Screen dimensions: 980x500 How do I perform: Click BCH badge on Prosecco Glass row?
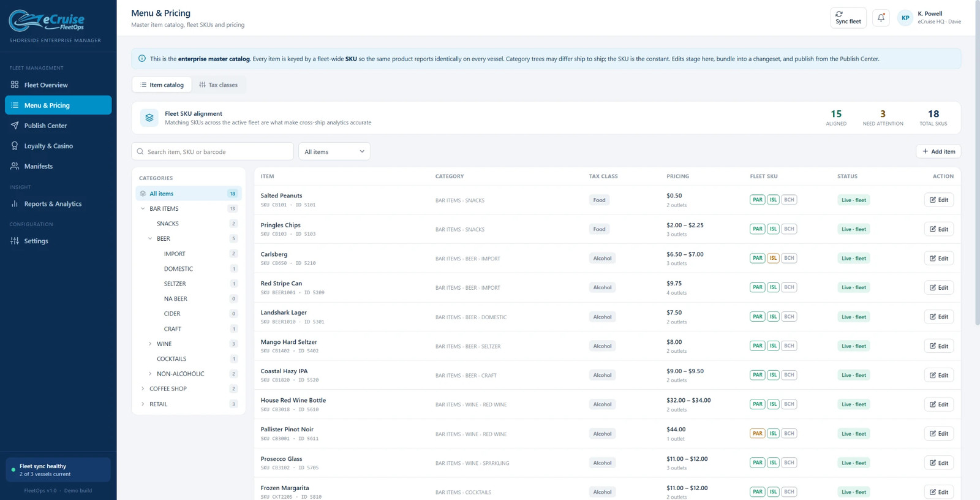789,463
